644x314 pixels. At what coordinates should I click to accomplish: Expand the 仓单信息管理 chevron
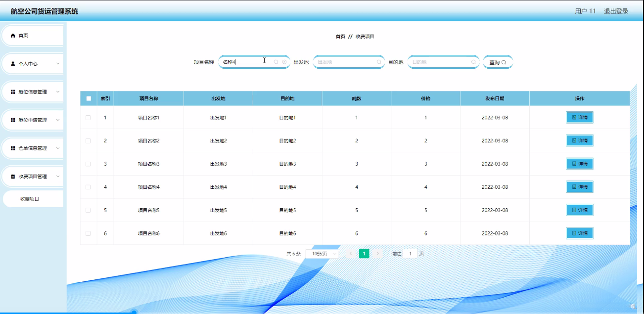click(x=58, y=148)
